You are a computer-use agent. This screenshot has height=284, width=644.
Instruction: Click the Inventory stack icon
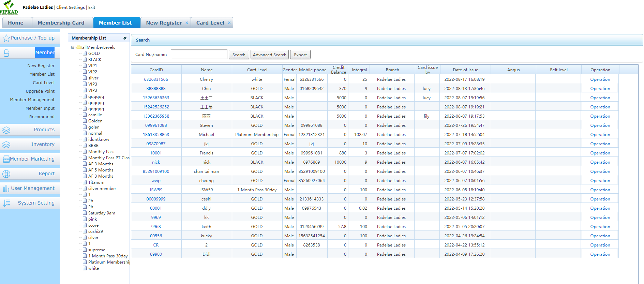point(6,145)
